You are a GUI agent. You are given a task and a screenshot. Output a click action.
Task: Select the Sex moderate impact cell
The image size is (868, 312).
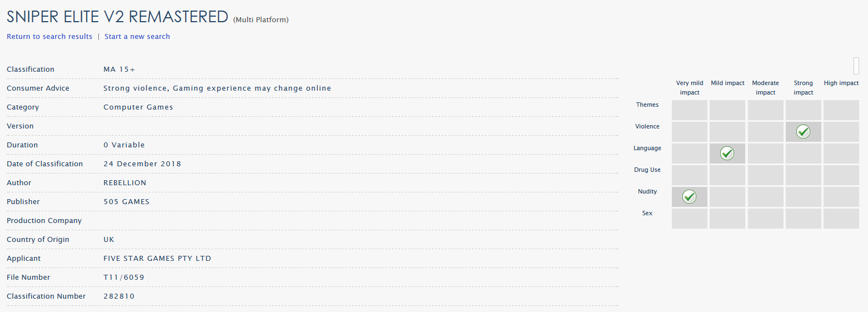765,219
